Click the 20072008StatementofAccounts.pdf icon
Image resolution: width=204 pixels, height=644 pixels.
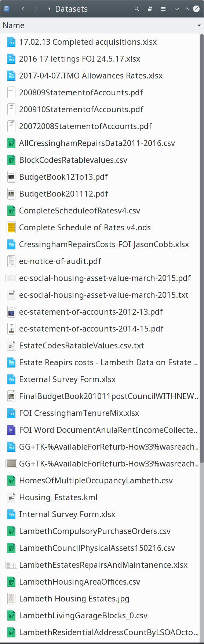11,126
